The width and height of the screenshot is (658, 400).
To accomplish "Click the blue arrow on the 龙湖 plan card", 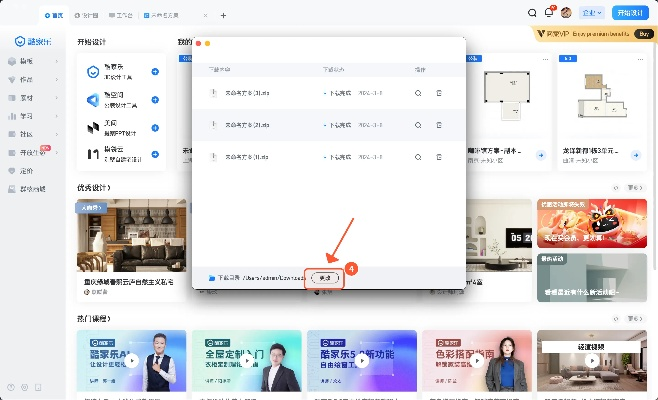I will point(636,155).
